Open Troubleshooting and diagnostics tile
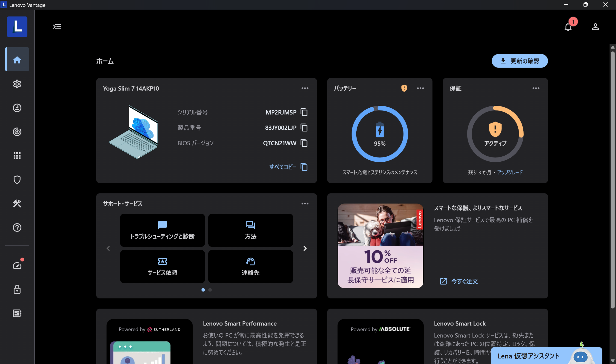The height and width of the screenshot is (364, 616). pos(162,230)
